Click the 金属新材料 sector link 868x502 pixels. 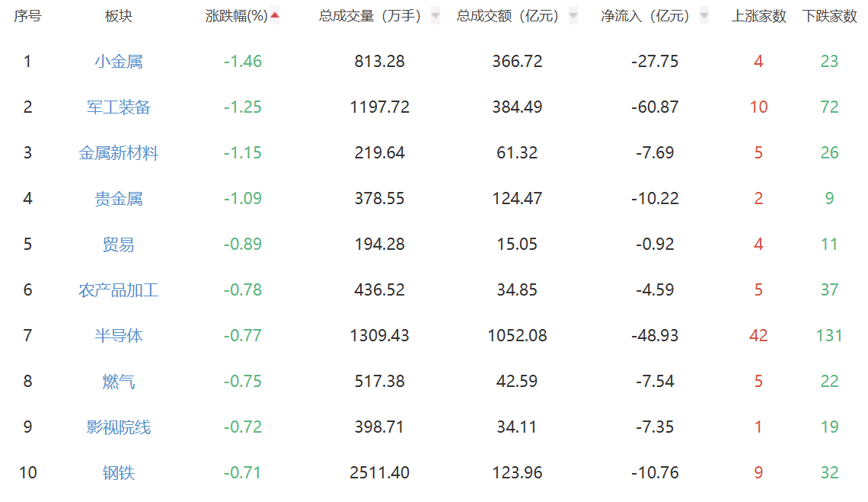point(119,153)
